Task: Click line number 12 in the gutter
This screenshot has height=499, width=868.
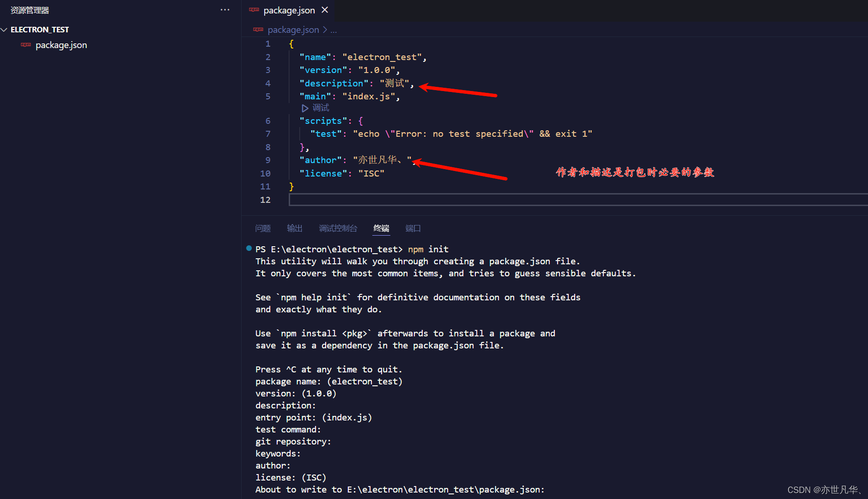Action: pos(265,200)
